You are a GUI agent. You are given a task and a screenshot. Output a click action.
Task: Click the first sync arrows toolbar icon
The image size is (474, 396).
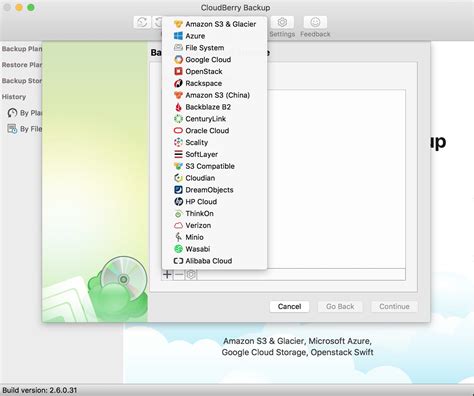pyautogui.click(x=142, y=22)
